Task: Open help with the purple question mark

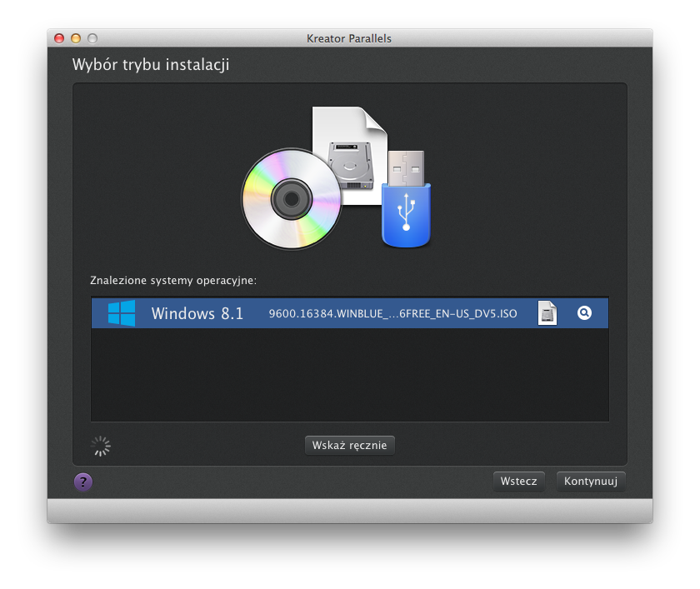Action: point(83,482)
